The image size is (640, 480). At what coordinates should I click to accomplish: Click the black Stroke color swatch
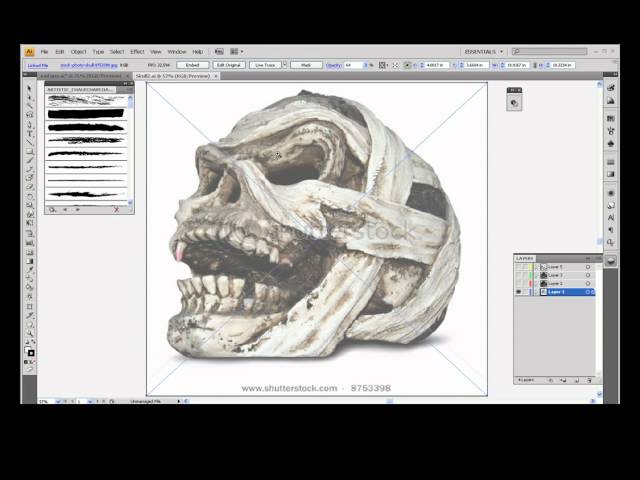(x=31, y=353)
